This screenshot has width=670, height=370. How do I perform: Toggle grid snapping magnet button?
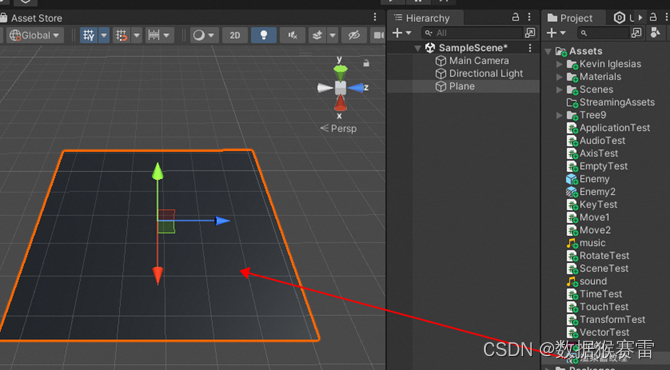pos(122,35)
